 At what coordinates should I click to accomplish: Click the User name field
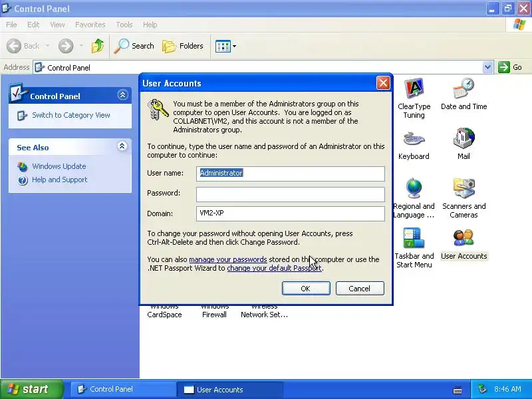[x=291, y=174]
